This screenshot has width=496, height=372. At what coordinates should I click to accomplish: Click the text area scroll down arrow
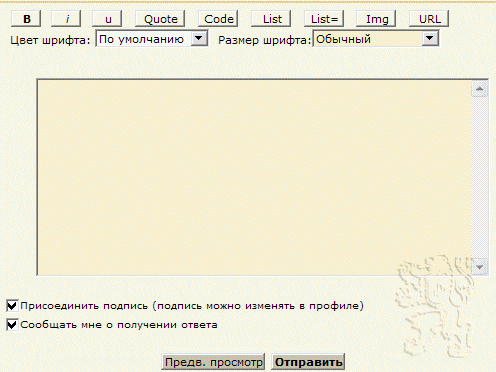tap(480, 267)
